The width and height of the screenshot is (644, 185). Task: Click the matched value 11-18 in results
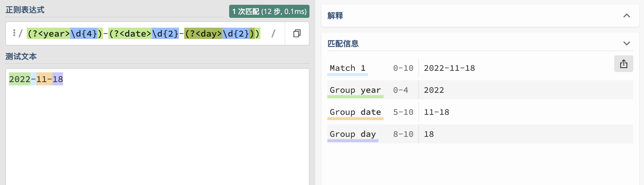click(436, 112)
